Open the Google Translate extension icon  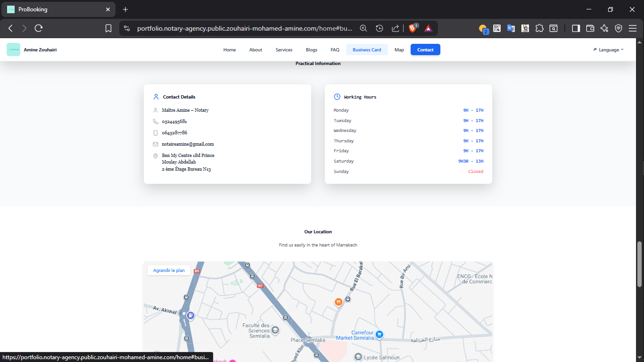511,28
